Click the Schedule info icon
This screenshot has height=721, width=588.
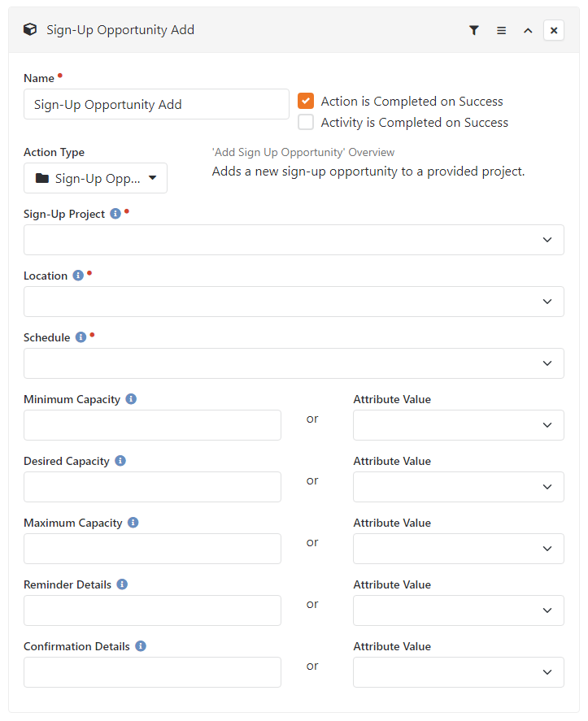(x=81, y=337)
